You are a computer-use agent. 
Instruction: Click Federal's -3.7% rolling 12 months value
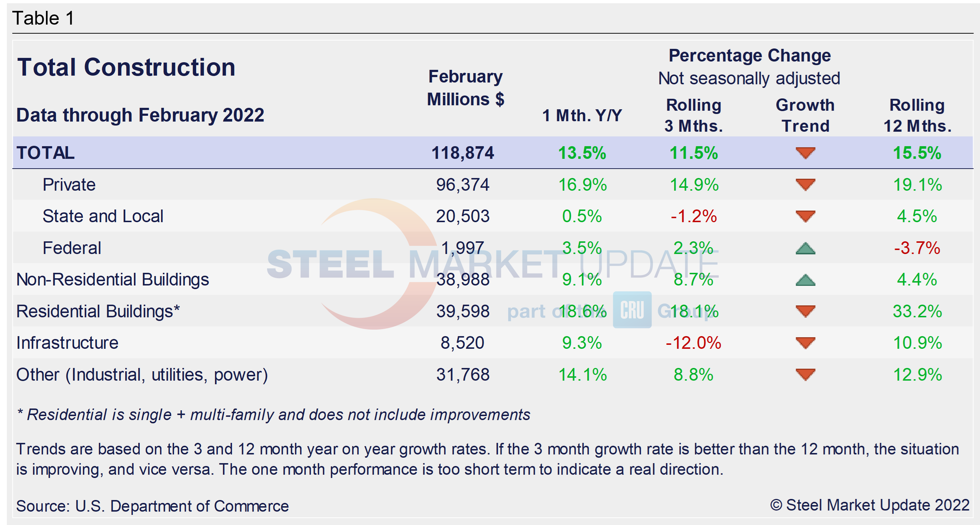click(917, 248)
